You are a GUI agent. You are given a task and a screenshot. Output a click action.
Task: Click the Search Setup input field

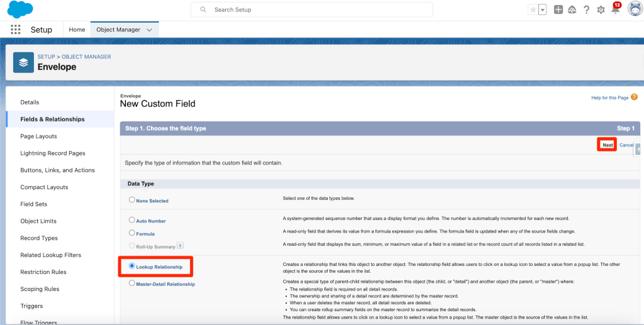point(312,9)
